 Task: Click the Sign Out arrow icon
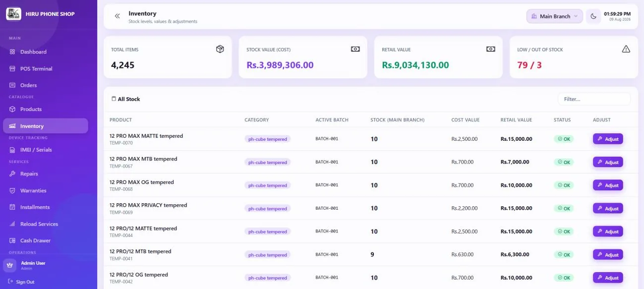(10, 282)
